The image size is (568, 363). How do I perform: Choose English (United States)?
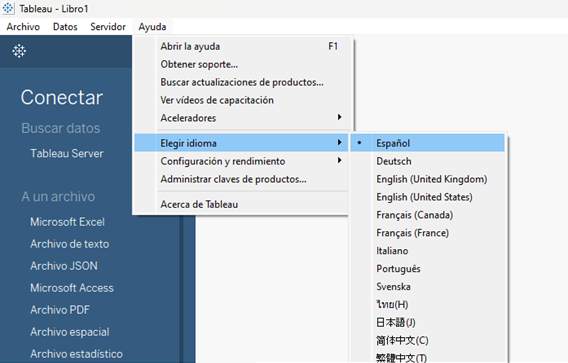[427, 197]
